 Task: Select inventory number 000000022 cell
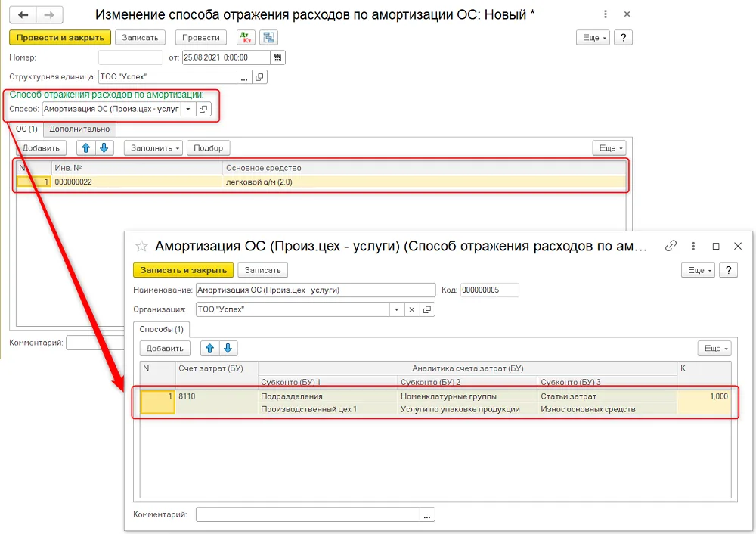(136, 182)
